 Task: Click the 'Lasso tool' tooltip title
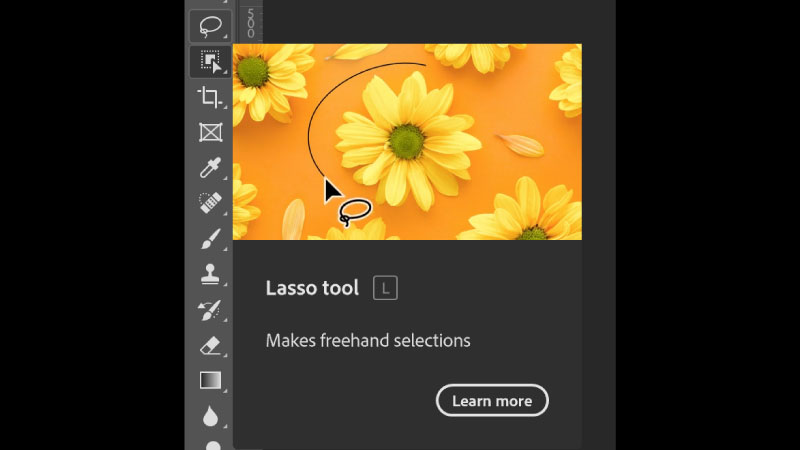312,289
